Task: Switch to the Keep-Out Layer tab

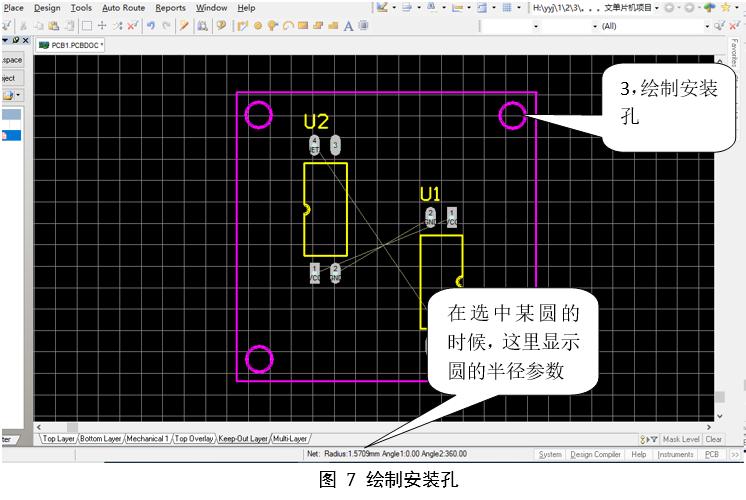Action: click(x=243, y=439)
